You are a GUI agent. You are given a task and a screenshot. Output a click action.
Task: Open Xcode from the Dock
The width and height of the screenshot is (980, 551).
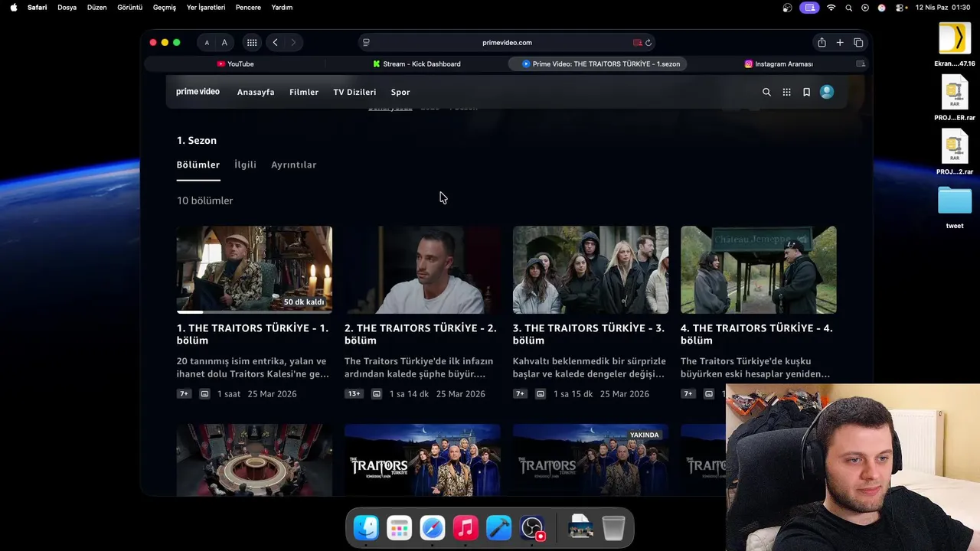pyautogui.click(x=498, y=528)
